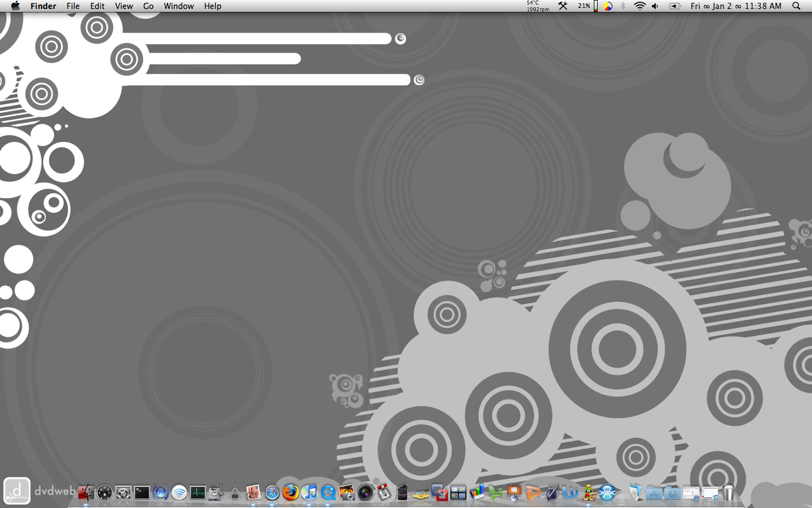Launch Numbers bar chart icon
This screenshot has width=812, height=508.
point(476,493)
